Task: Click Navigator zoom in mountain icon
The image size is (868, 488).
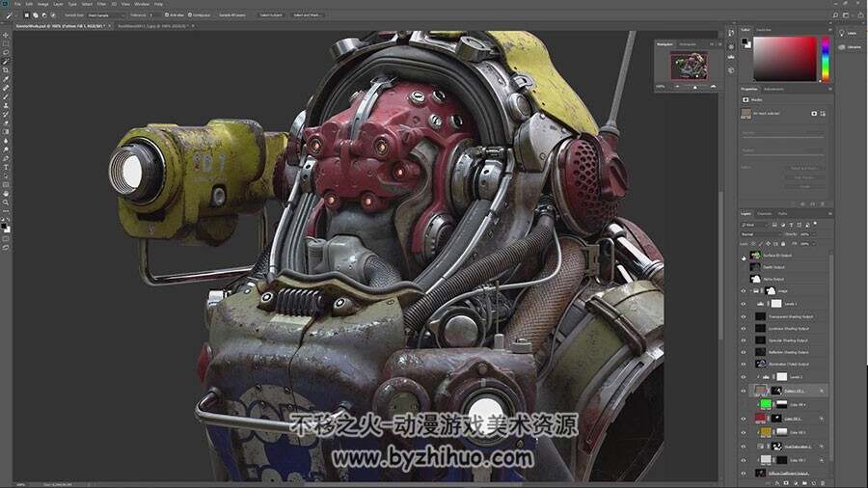Action: click(x=713, y=86)
